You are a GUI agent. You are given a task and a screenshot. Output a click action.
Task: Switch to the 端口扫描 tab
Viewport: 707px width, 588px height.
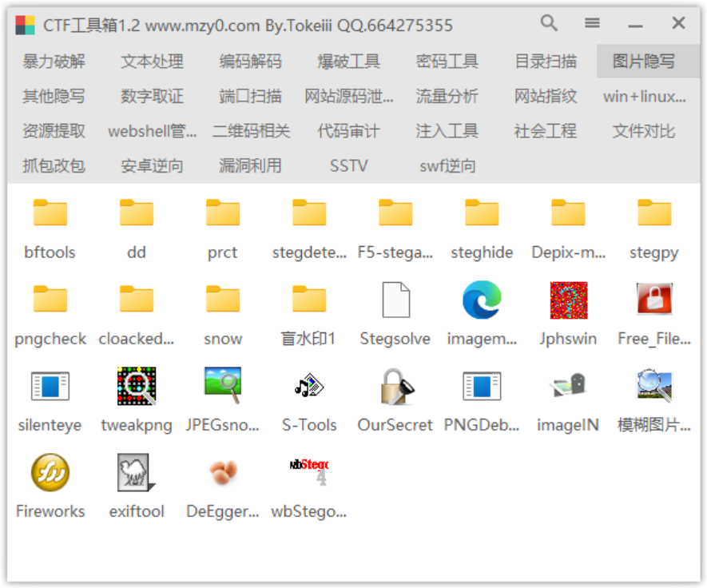tap(251, 96)
